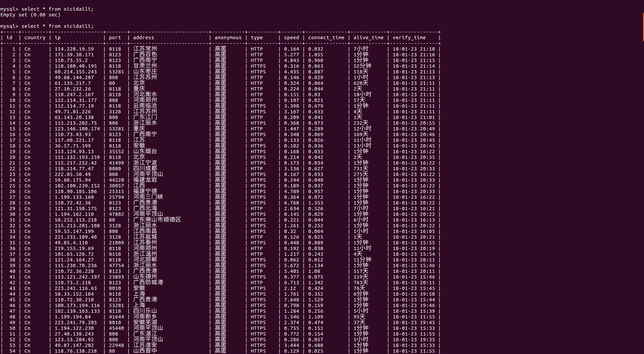The height and width of the screenshot is (354, 644).
Task: Click the 'address' column header
Action: pyautogui.click(x=144, y=38)
